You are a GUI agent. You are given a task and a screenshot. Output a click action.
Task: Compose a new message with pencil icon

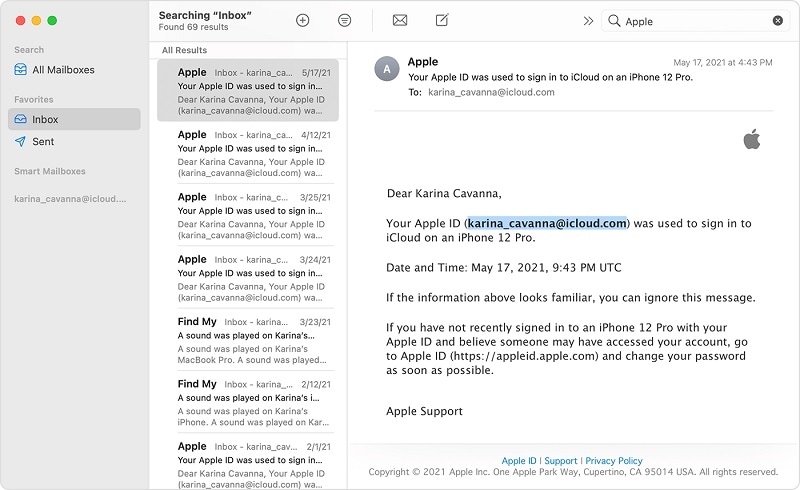click(442, 20)
